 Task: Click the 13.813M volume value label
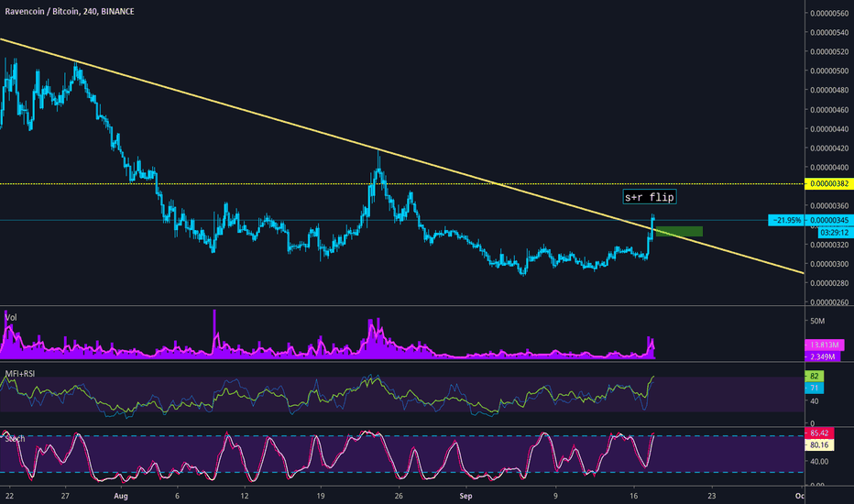coord(824,345)
